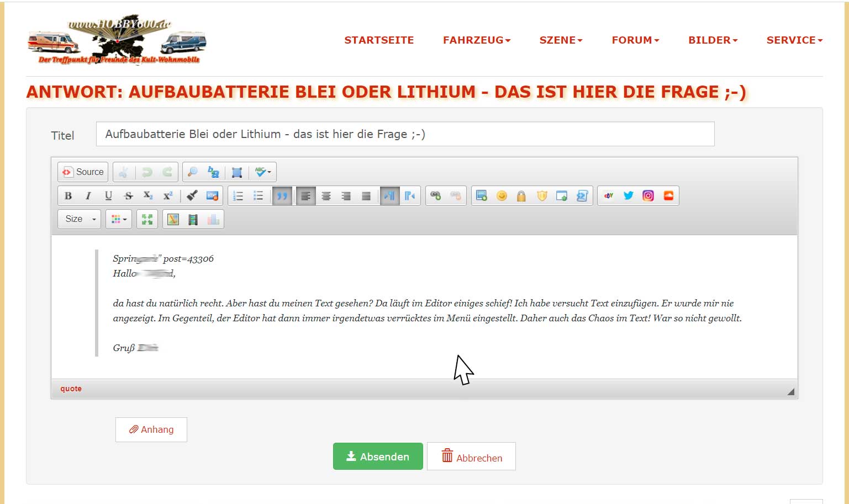
Task: Toggle the block quote button
Action: pos(282,196)
